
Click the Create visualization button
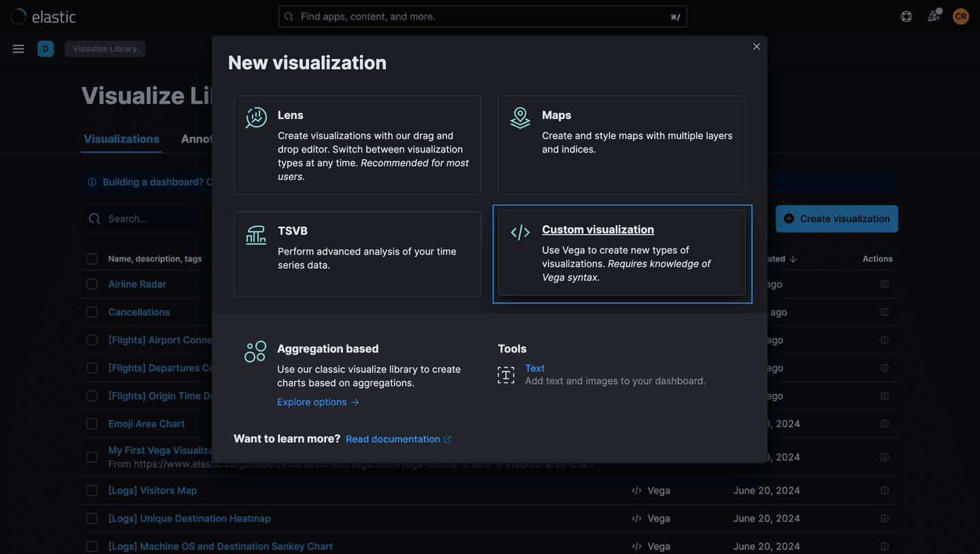[836, 218]
